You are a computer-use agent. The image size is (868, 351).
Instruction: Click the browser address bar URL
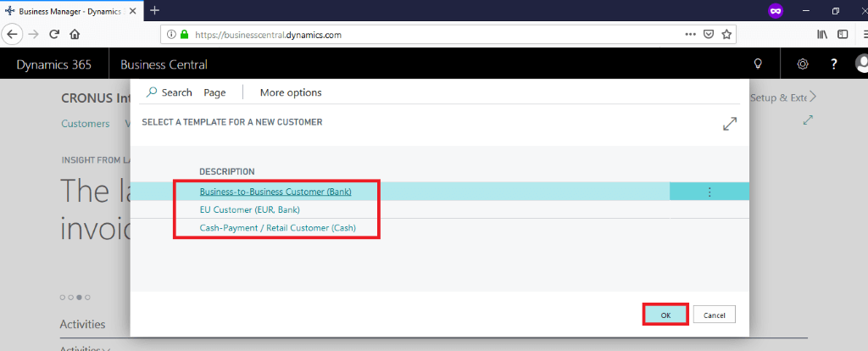tap(269, 34)
